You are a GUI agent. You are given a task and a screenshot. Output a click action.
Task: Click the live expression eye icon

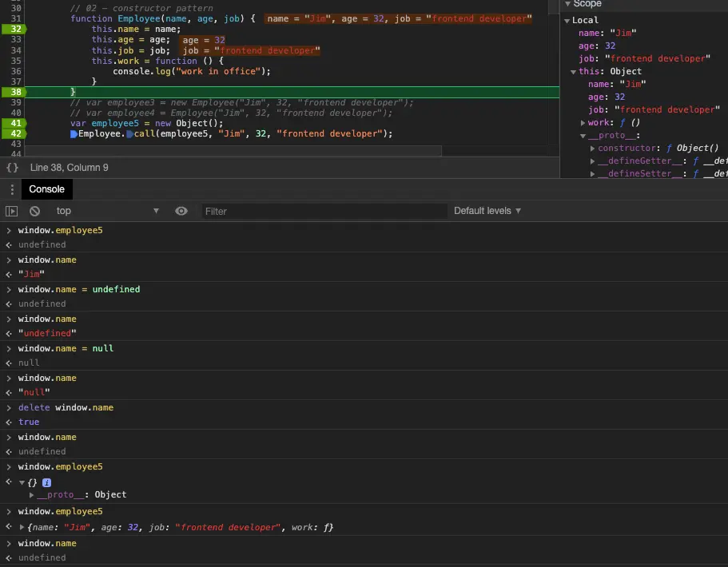click(x=181, y=211)
